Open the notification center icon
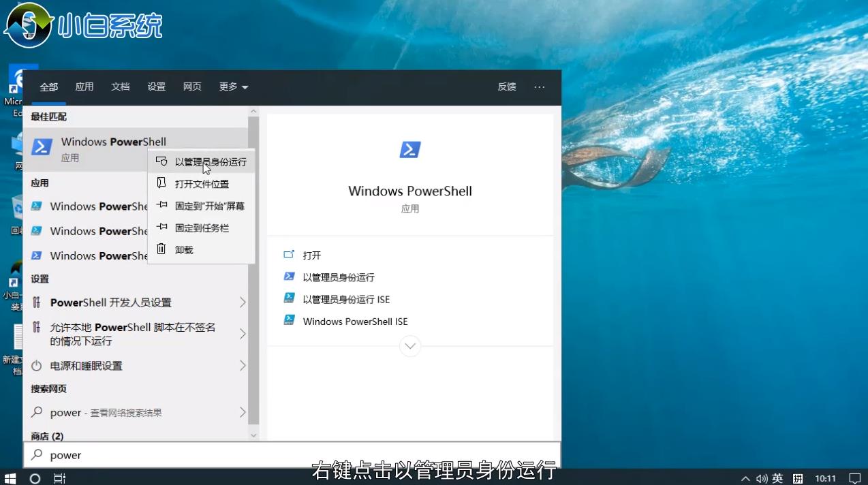The width and height of the screenshot is (868, 485). pos(855,479)
